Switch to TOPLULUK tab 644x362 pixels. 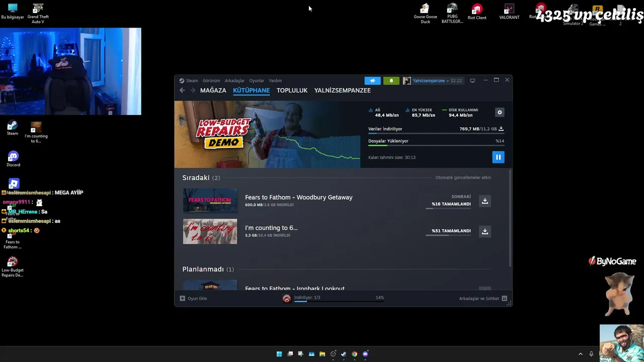(292, 90)
